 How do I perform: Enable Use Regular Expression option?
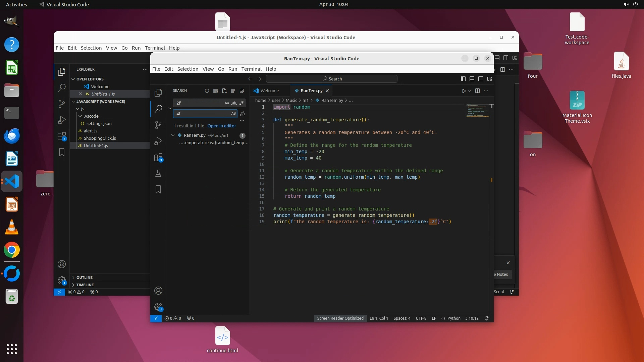tap(241, 103)
